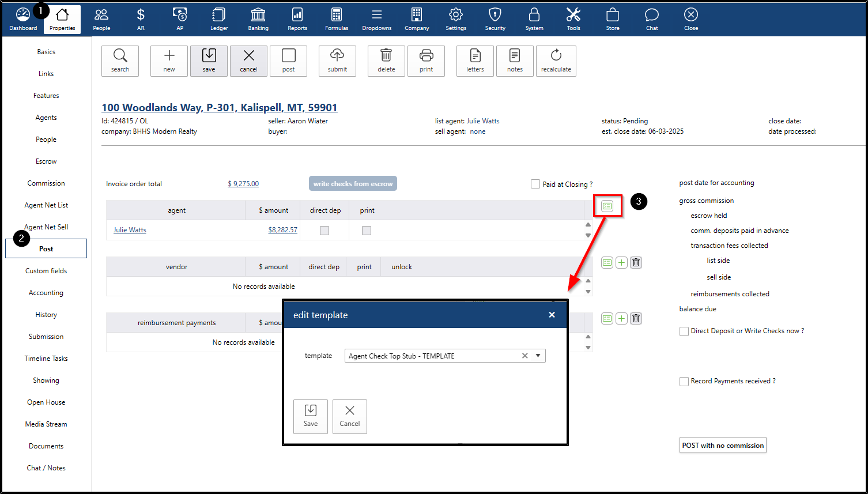Open agent table edit template icon

pos(607,206)
